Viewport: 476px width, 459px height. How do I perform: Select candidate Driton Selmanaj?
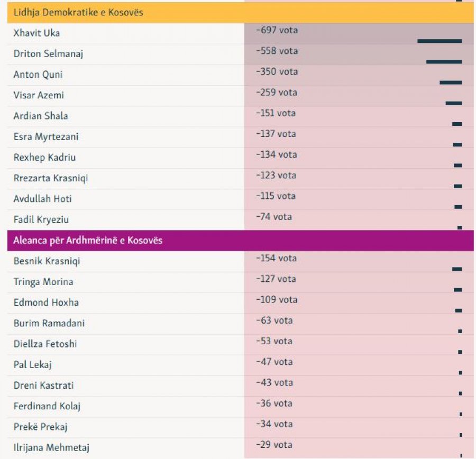(x=48, y=54)
